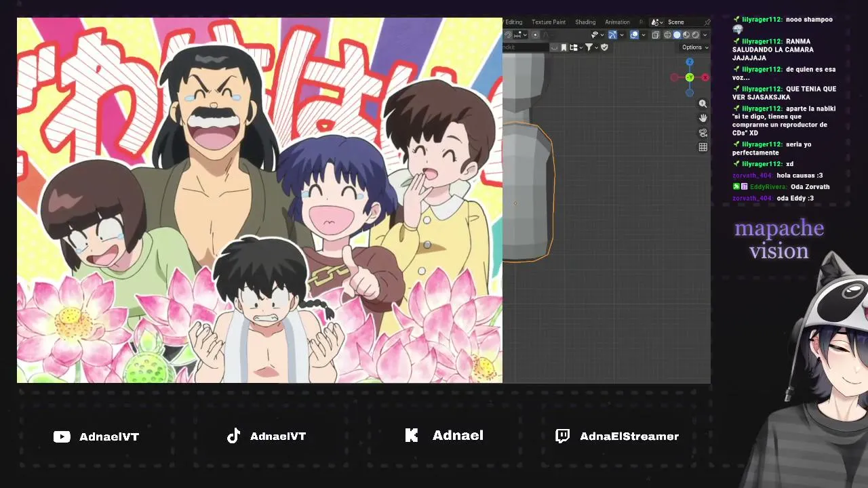Toggle viewport overlays on or off
The width and height of the screenshot is (868, 488).
click(x=634, y=35)
